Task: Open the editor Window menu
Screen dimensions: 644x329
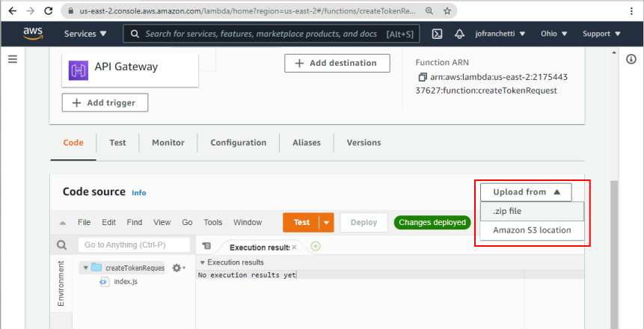Action: pyautogui.click(x=248, y=222)
